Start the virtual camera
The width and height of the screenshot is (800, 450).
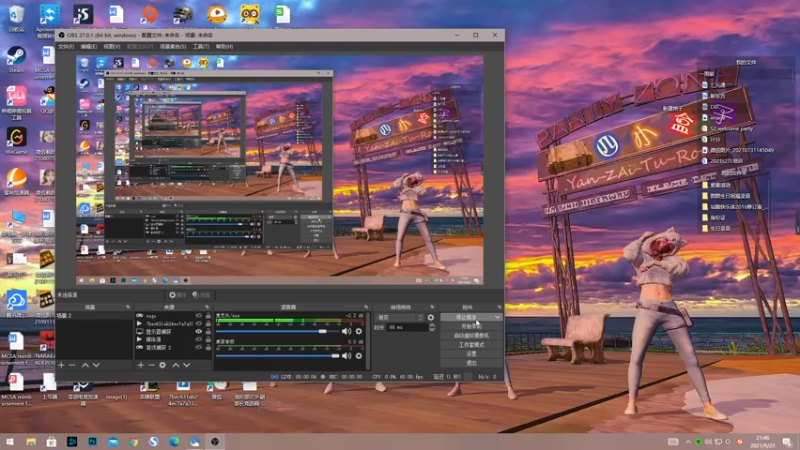[x=471, y=336]
